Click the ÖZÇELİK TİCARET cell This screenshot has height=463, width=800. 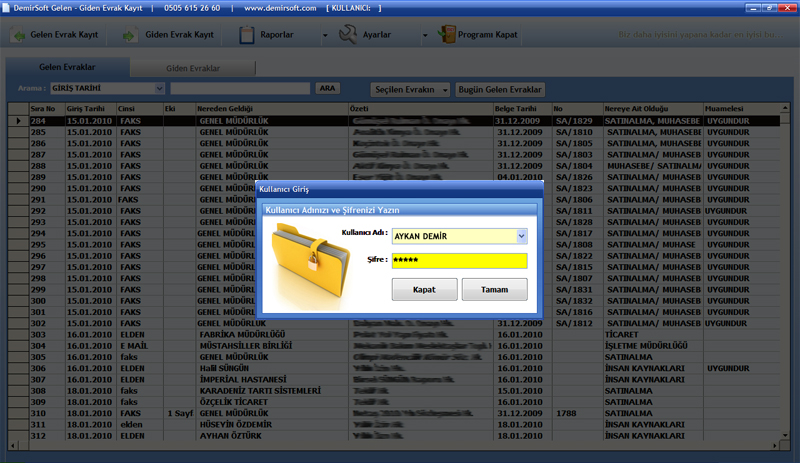click(x=272, y=402)
